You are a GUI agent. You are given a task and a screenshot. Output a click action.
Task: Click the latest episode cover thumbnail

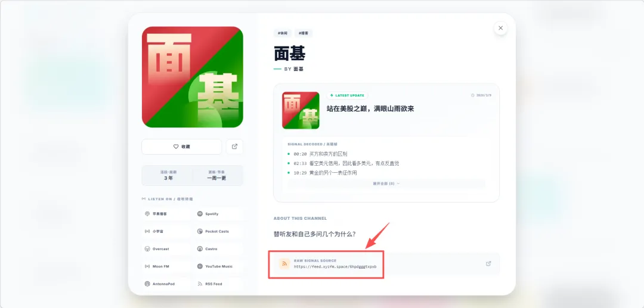[301, 110]
